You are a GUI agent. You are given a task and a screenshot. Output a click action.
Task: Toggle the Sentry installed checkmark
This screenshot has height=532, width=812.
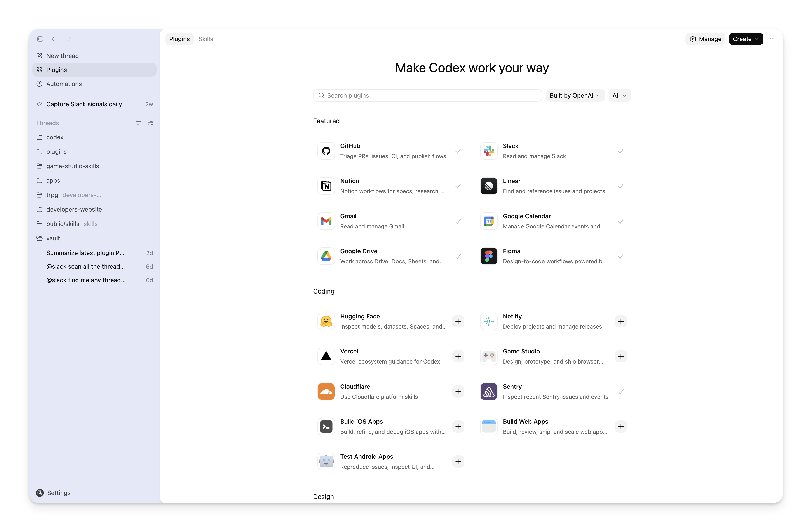[621, 392]
